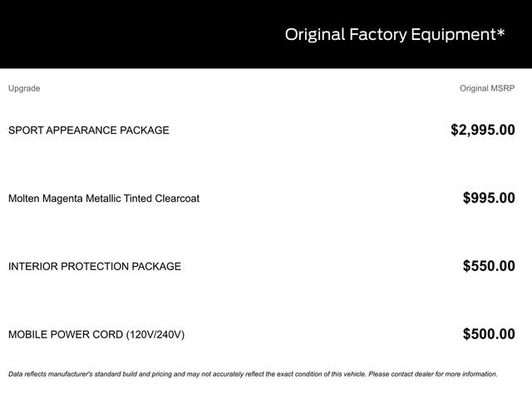This screenshot has width=532, height=399.
Task: Click the $2,995.00 price
Action: (x=482, y=130)
